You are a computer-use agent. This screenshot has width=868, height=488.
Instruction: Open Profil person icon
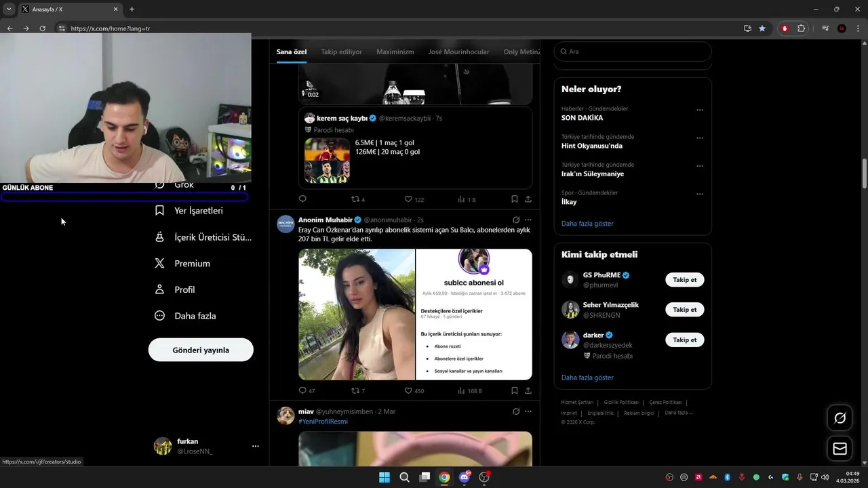click(159, 289)
